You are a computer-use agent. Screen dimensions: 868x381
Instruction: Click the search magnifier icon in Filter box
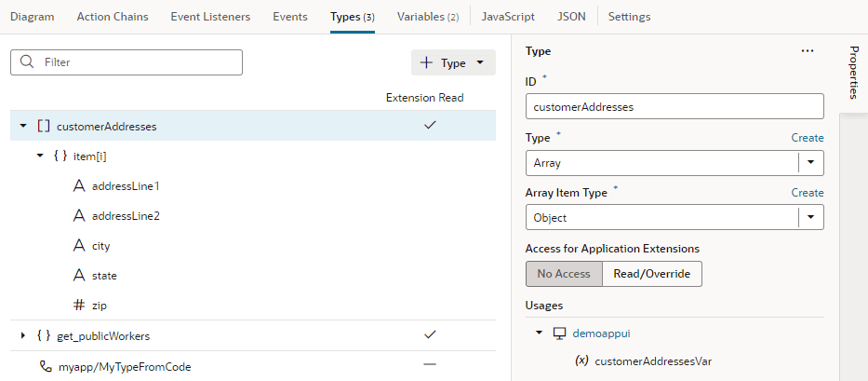tap(27, 62)
